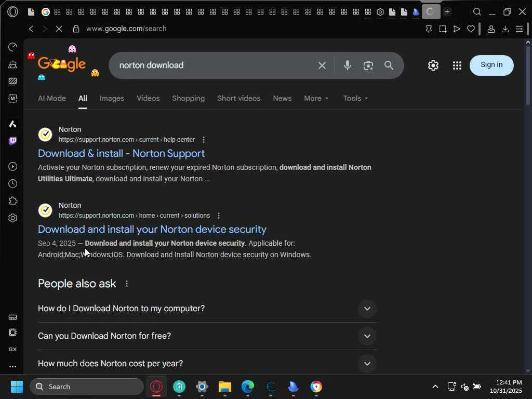The height and width of the screenshot is (399, 532).
Task: Open the snapshot tool in address bar
Action: (443, 29)
